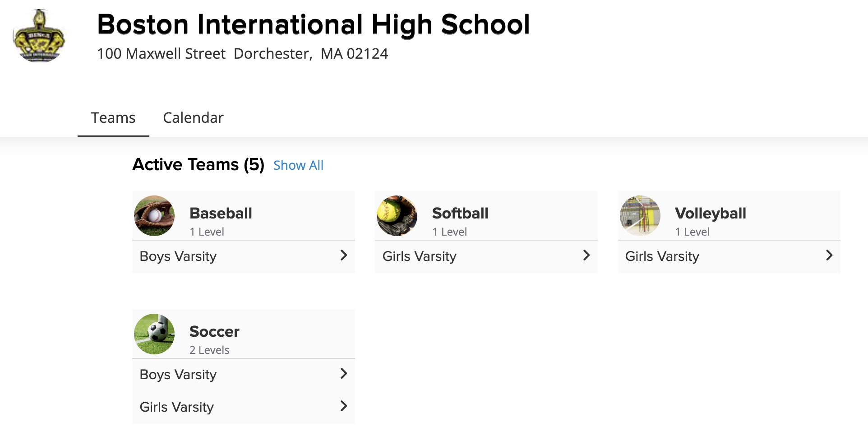
Task: Click the Soccer ball team image
Action: [154, 334]
